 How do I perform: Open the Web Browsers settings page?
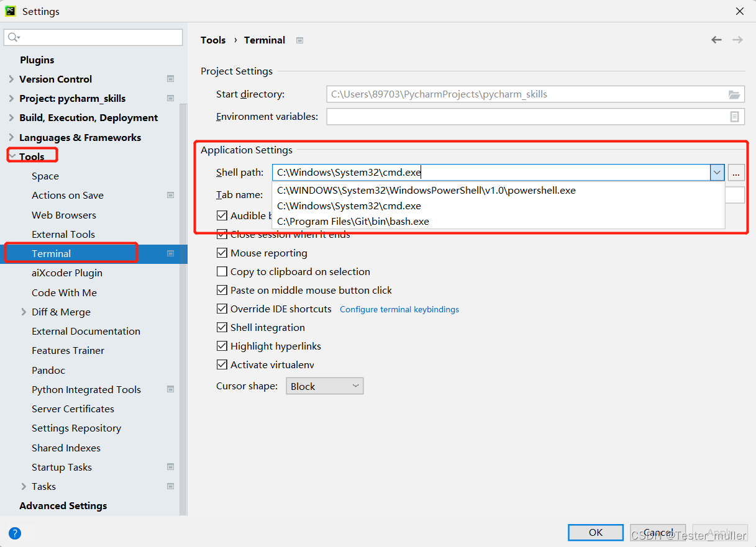(64, 215)
